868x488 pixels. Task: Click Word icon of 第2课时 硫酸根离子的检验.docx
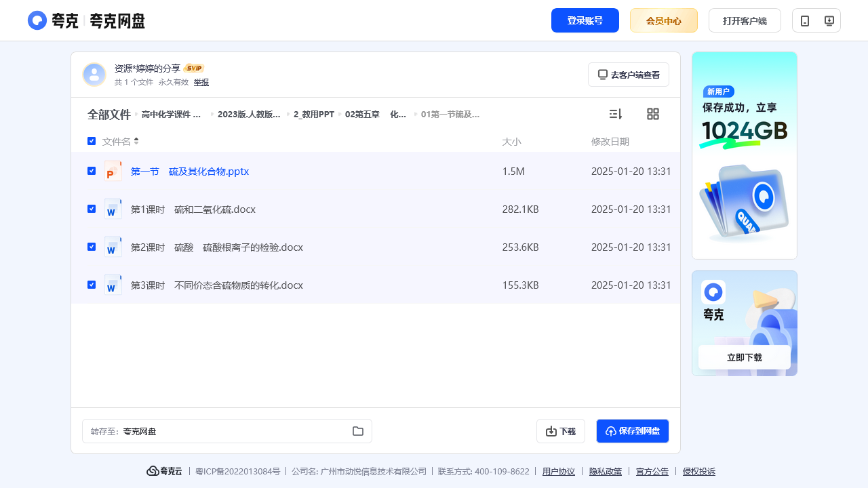click(113, 247)
